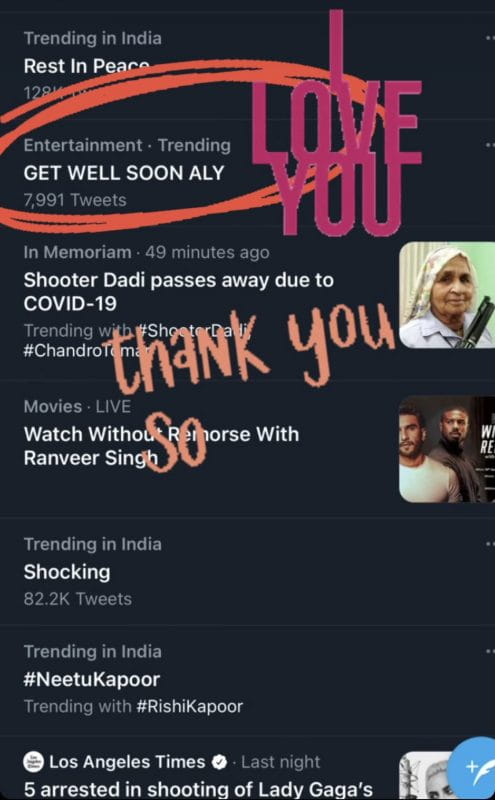Viewport: 495px width, 800px height.
Task: Open Shooter Dadi photo thumbnail
Action: 447,295
